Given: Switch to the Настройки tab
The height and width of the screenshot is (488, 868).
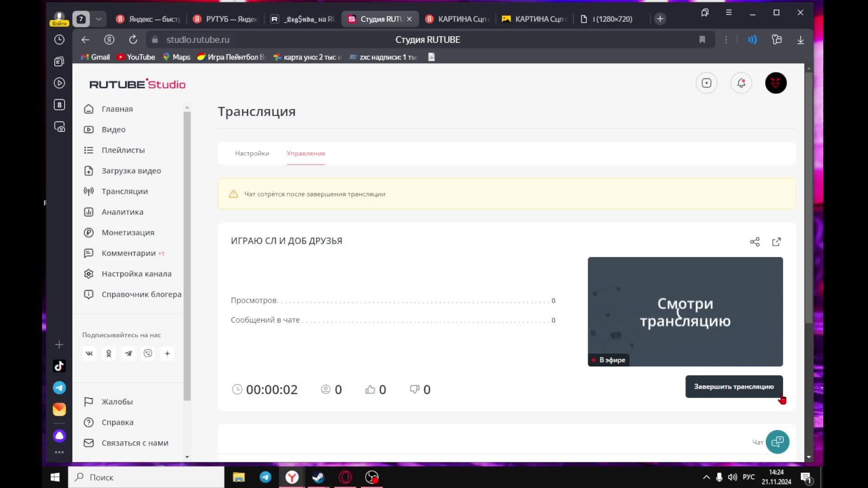Looking at the screenshot, I should coord(252,154).
